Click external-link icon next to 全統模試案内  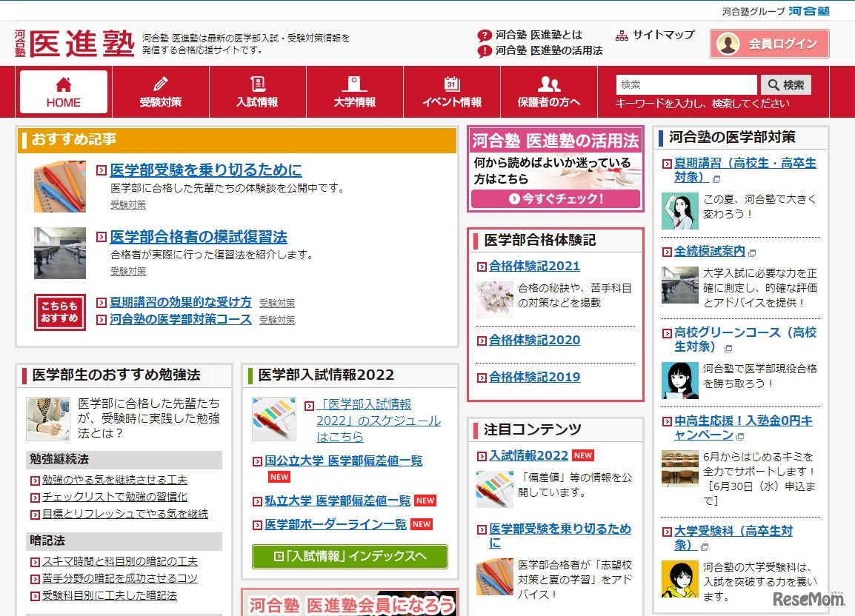coord(753,253)
